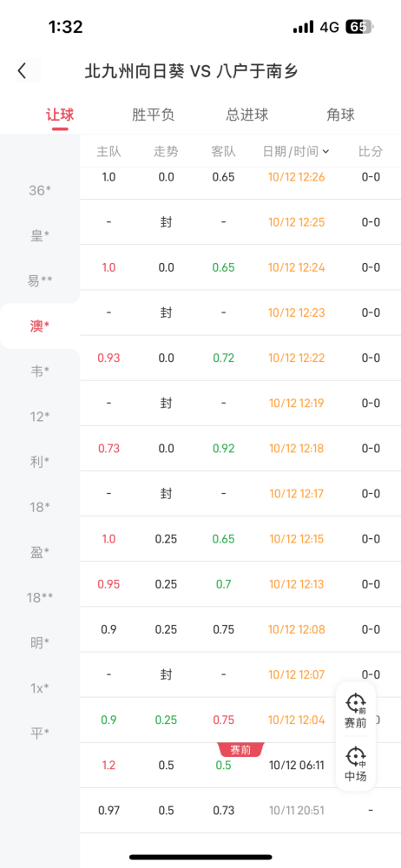Select the highlighted 澳* bookmaker
This screenshot has height=868, width=401.
[x=40, y=326]
